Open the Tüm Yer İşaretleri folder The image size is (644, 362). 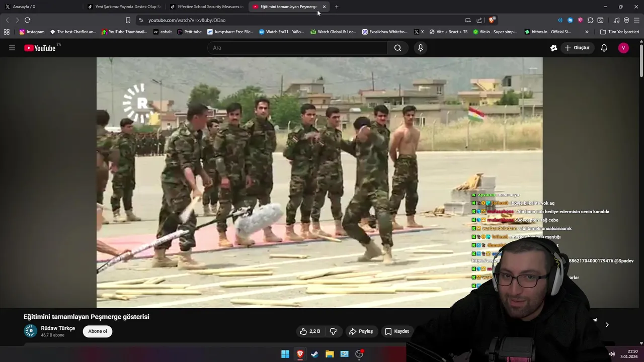[619, 32]
